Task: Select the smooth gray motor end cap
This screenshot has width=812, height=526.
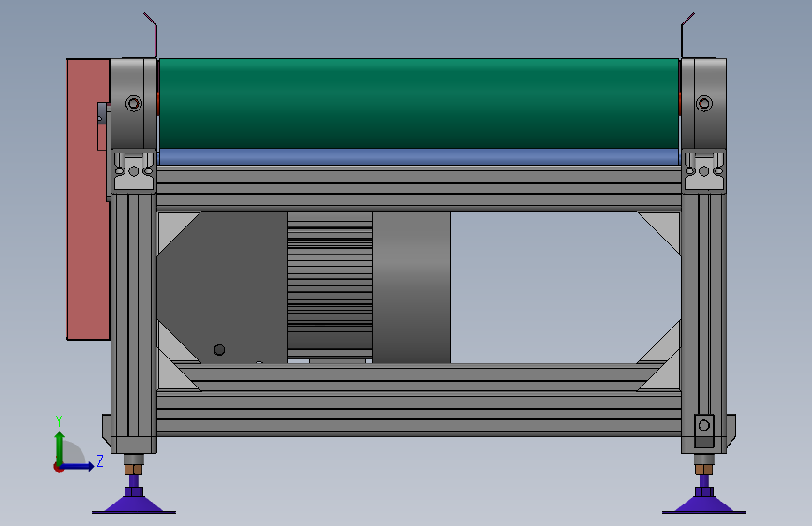Action: (412, 286)
